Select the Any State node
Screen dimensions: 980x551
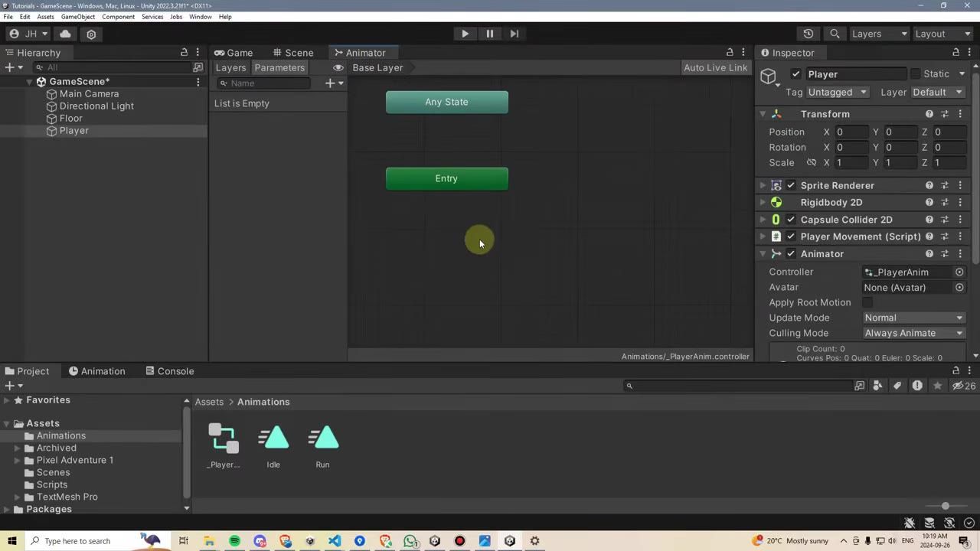click(447, 103)
